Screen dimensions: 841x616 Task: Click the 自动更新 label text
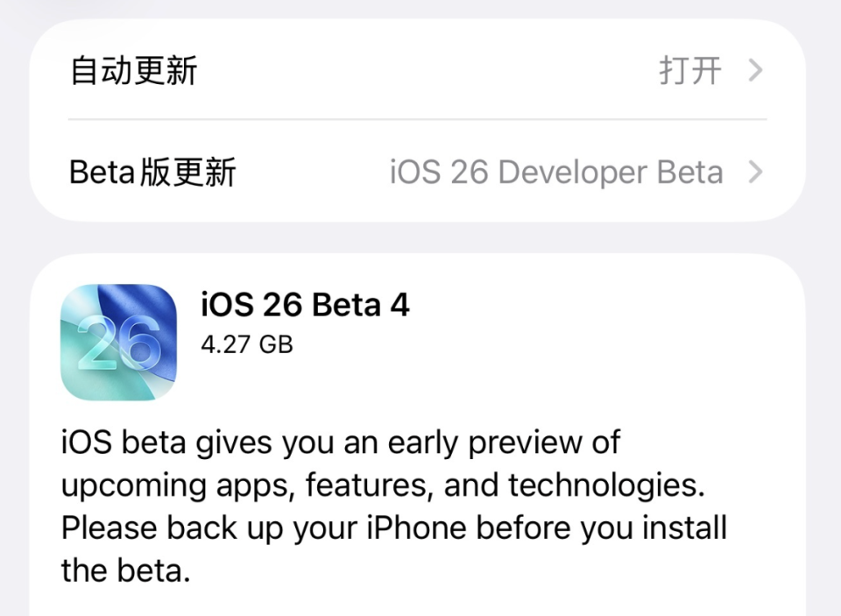pos(133,71)
